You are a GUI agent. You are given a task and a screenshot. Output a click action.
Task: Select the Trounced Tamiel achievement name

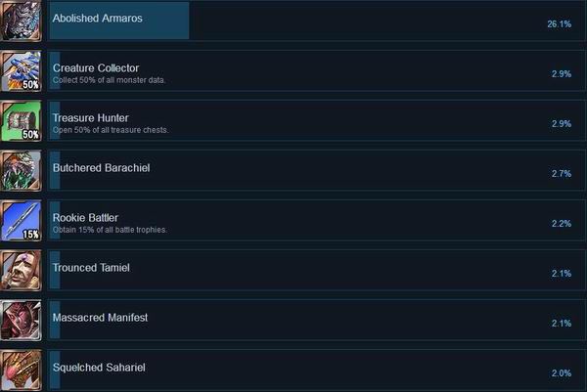91,268
